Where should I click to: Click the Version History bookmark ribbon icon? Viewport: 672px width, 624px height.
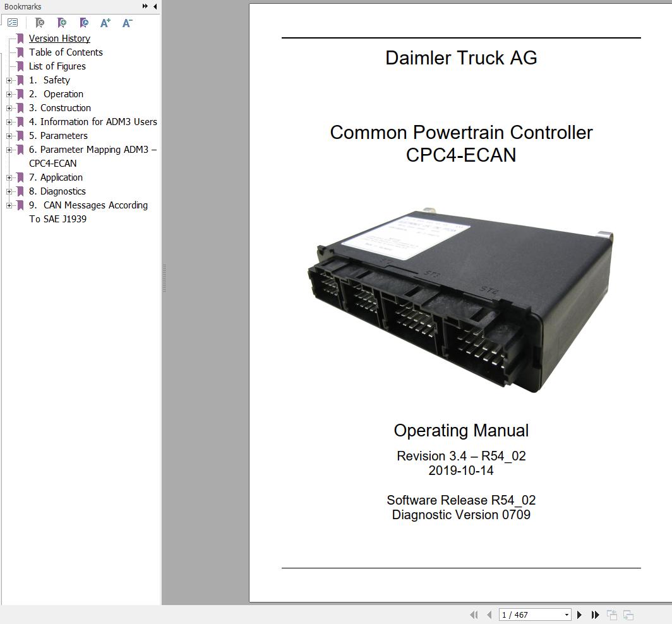pos(20,39)
